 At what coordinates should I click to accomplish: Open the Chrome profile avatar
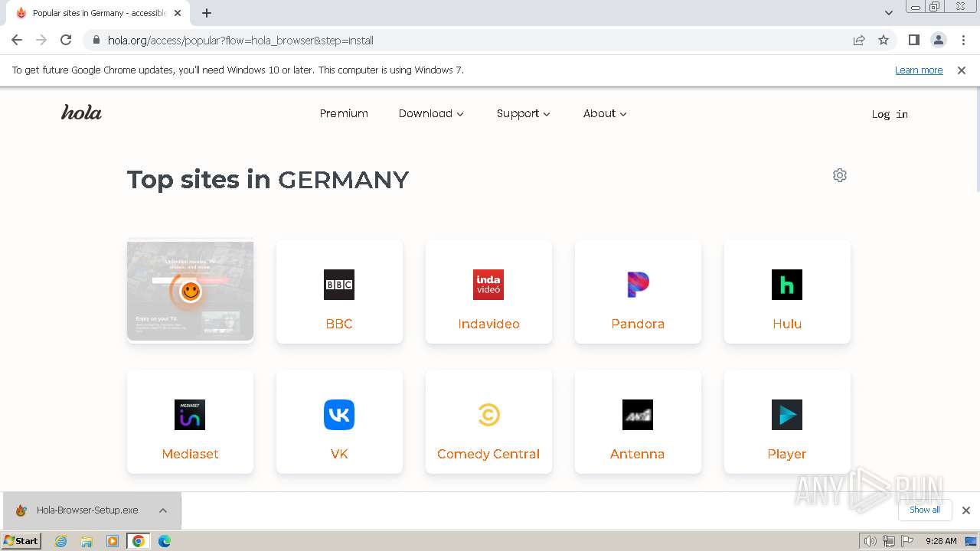(939, 40)
